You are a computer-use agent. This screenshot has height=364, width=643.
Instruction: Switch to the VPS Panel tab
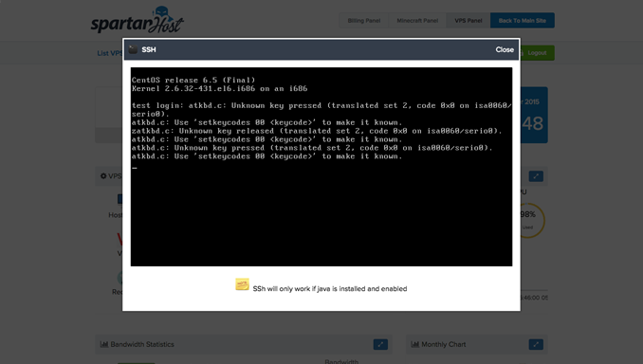[x=468, y=21]
